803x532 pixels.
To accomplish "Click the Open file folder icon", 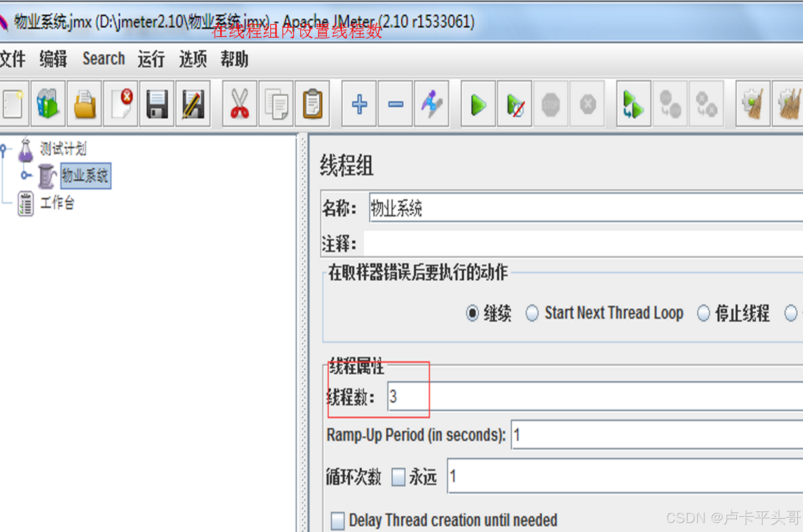I will pos(84,104).
